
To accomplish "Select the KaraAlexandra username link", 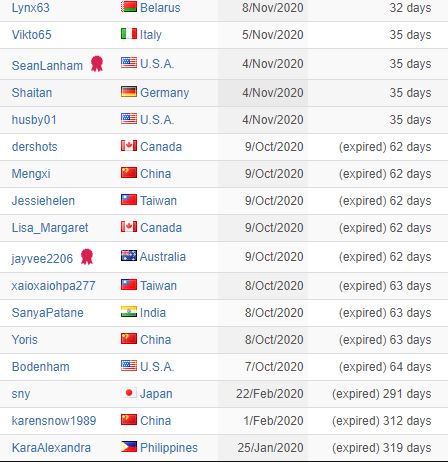I will click(51, 448).
